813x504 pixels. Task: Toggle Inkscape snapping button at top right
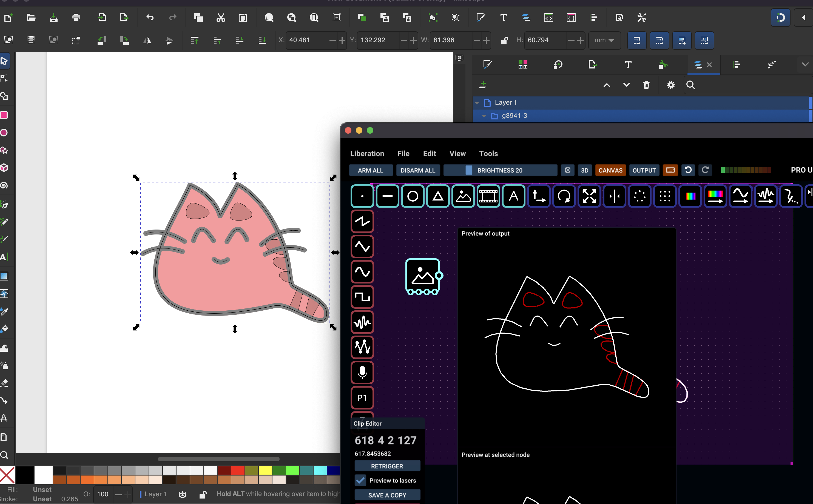pyautogui.click(x=781, y=18)
